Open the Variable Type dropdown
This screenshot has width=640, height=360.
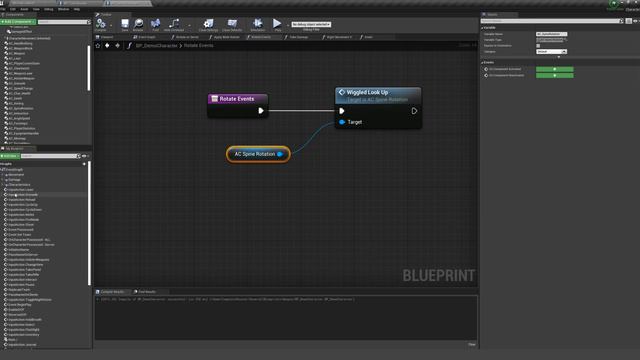pyautogui.click(x=551, y=40)
